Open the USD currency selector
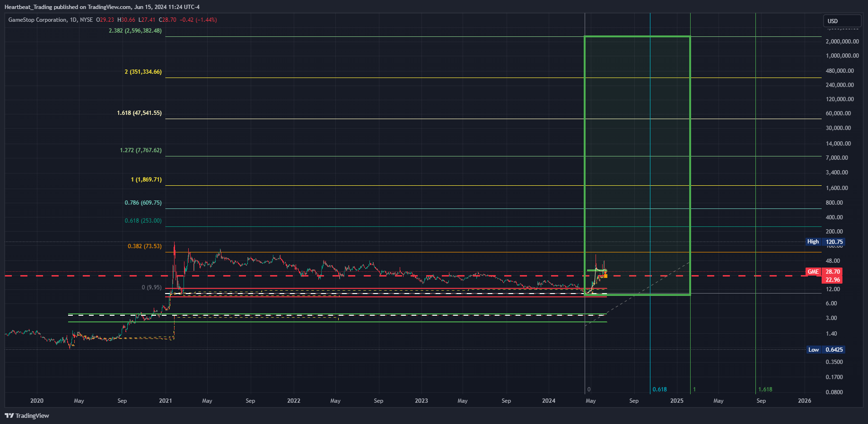 coord(842,21)
